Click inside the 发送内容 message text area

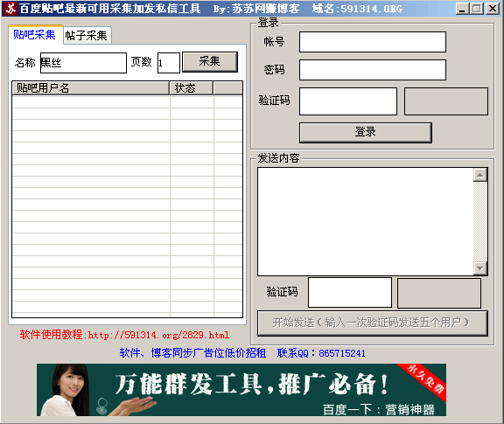coord(366,221)
